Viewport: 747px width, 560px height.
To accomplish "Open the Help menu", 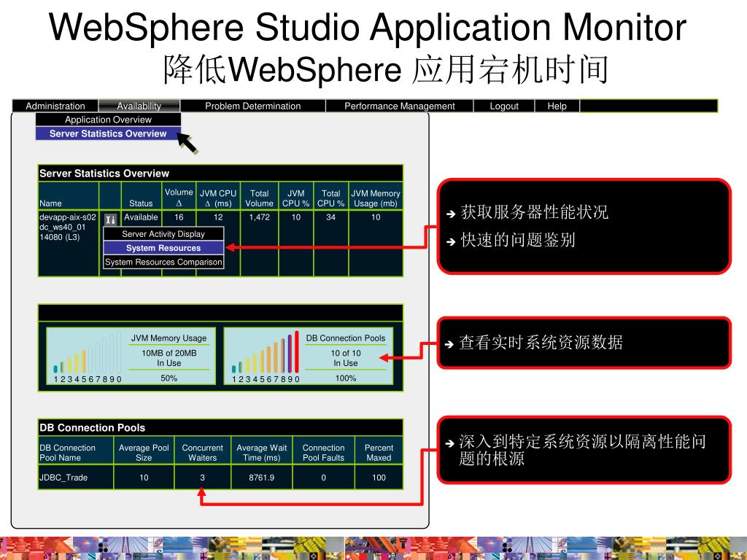I will click(x=557, y=106).
